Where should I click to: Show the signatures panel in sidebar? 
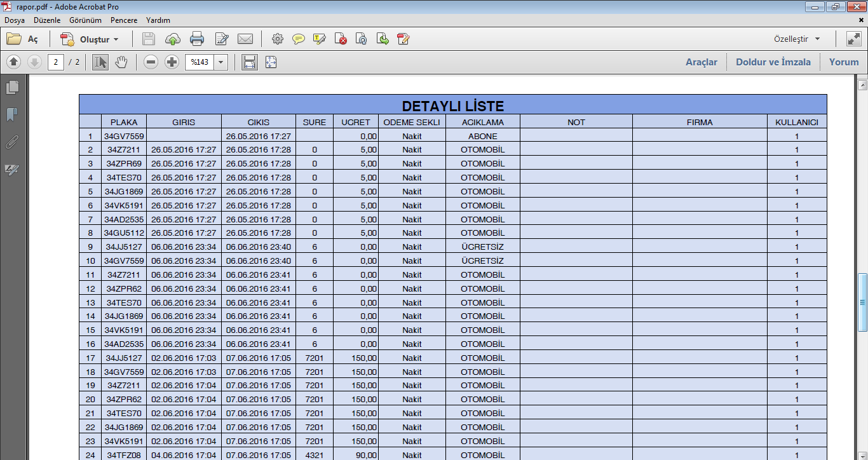click(12, 170)
